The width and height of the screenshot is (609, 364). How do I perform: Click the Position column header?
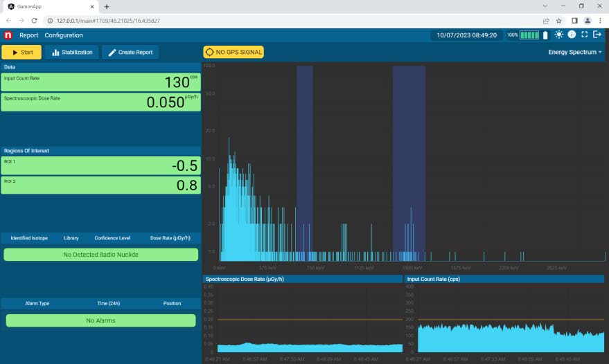(x=172, y=304)
